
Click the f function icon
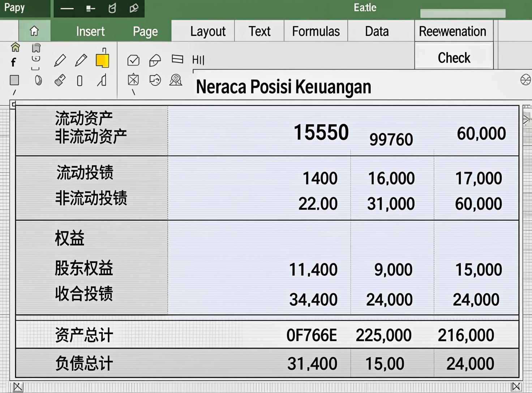(x=13, y=62)
